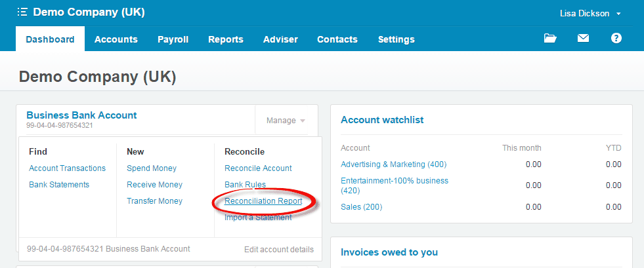Expand the Lisa Dickson user menu
Screen dimensions: 644x268
pyautogui.click(x=590, y=14)
